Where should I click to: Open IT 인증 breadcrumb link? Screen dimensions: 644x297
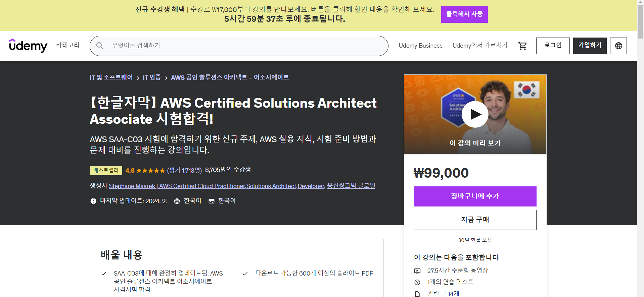[152, 77]
